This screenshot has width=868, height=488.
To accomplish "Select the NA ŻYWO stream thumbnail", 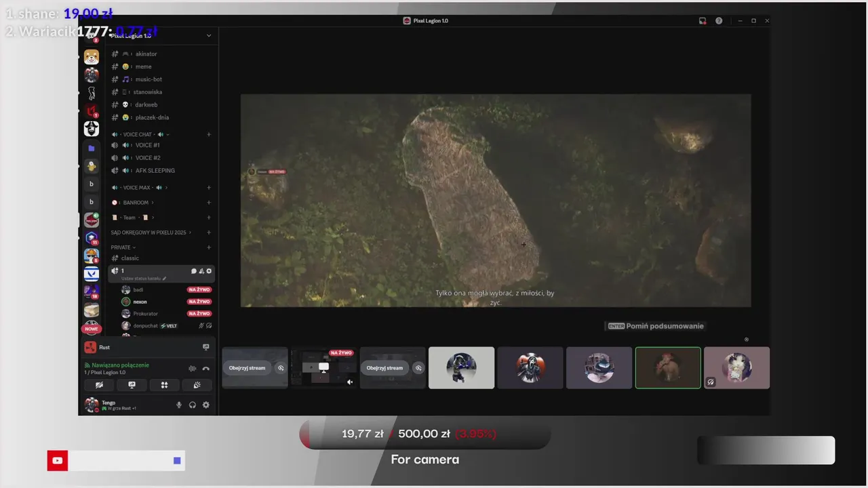I will coord(324,368).
